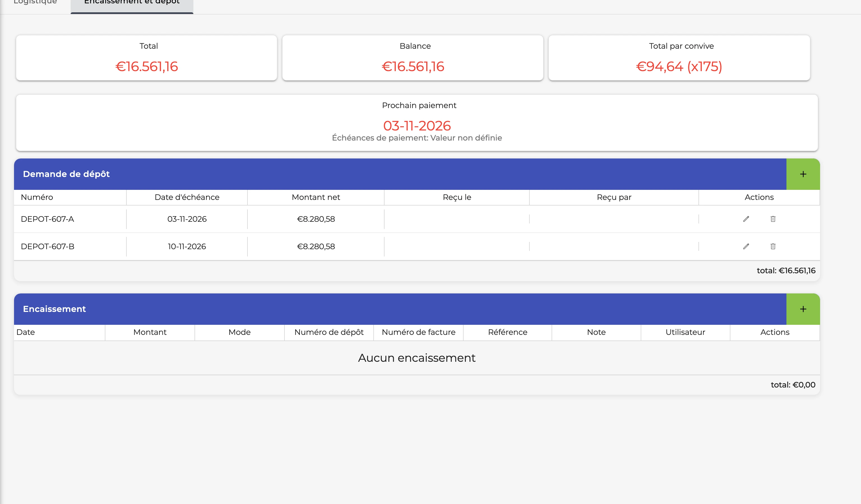Click Total par convive value €94,64 (x175)
The width and height of the screenshot is (861, 504).
[x=679, y=67]
